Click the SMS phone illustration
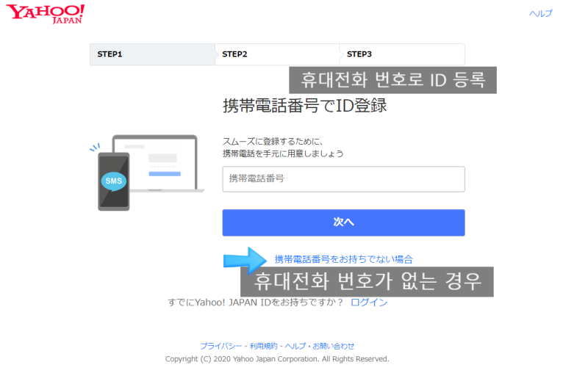The width and height of the screenshot is (588, 384). [114, 181]
